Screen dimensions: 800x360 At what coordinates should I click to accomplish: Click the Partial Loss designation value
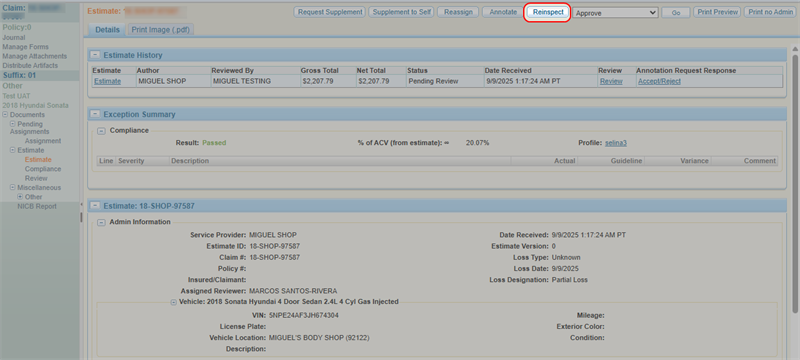[570, 280]
